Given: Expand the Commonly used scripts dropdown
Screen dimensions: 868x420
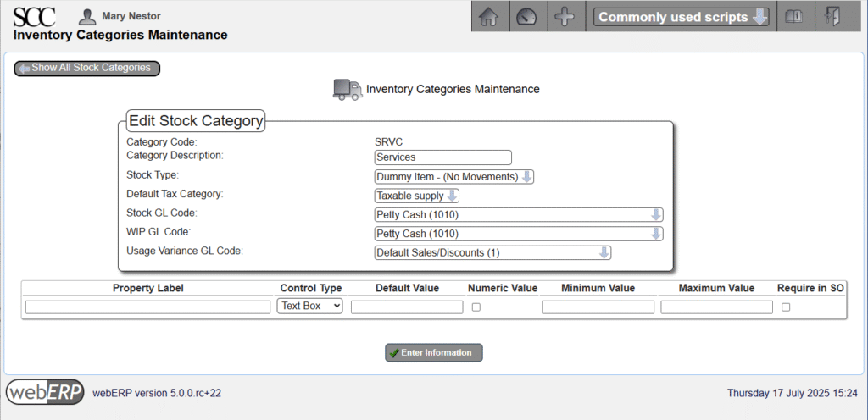Looking at the screenshot, I should coord(681,17).
